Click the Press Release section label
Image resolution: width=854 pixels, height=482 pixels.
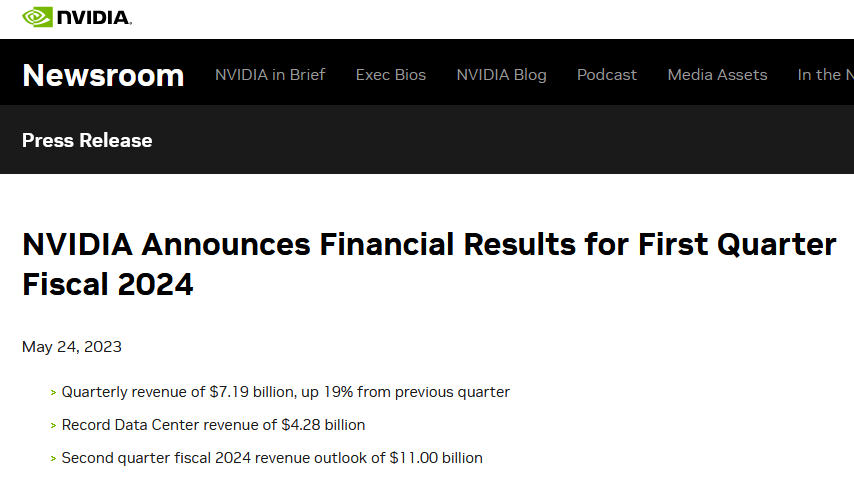click(87, 140)
